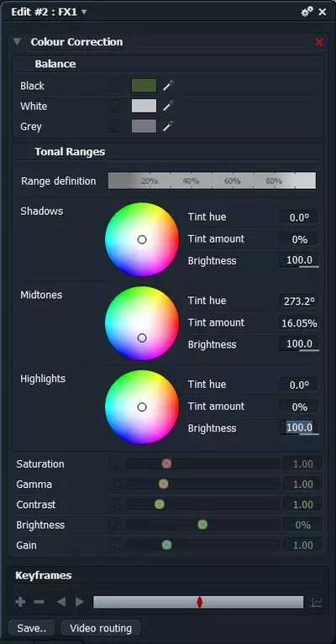Viewport: 336px width, 644px height.
Task: Open panel settings cogs icon
Action: 307,12
